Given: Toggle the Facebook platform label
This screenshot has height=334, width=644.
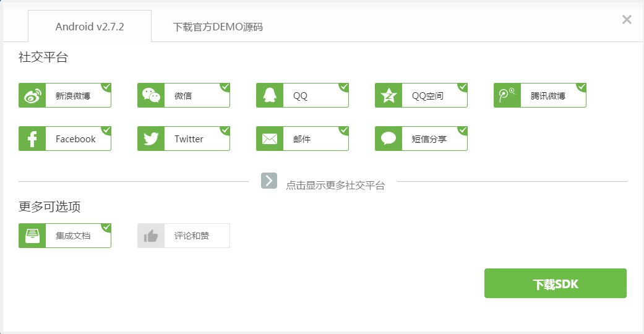Looking at the screenshot, I should tap(75, 139).
